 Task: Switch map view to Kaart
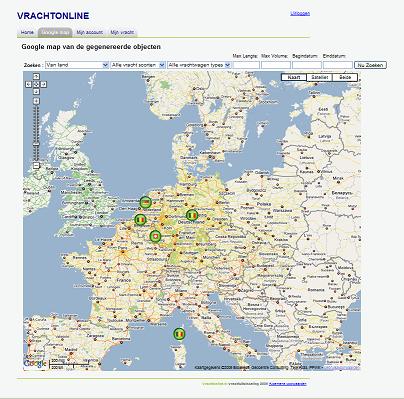[x=294, y=77]
